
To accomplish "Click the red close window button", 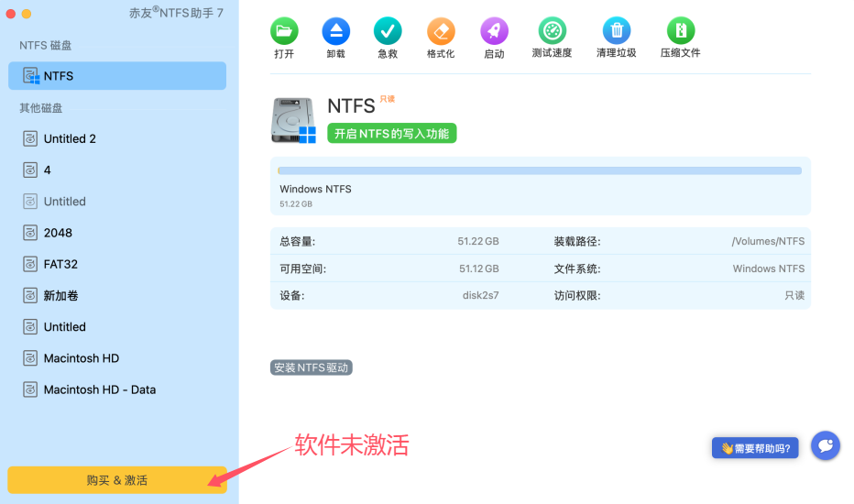I will point(11,14).
